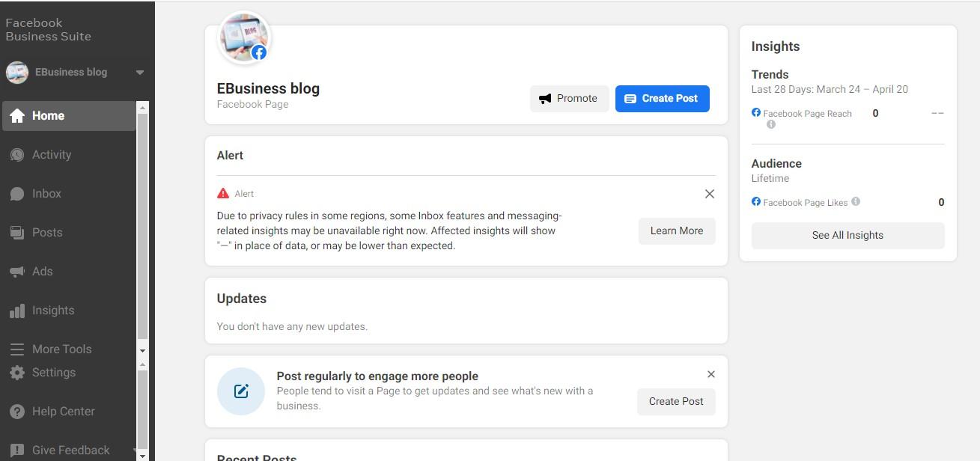Click info icon under Facebook Page Reach

(x=771, y=125)
